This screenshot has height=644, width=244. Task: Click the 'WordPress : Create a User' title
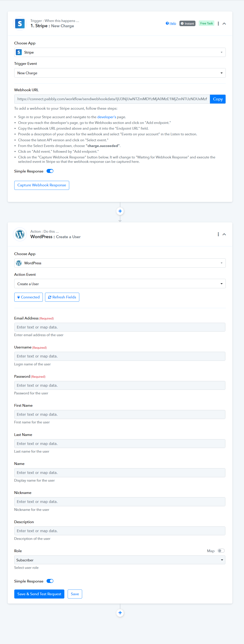[x=56, y=237]
